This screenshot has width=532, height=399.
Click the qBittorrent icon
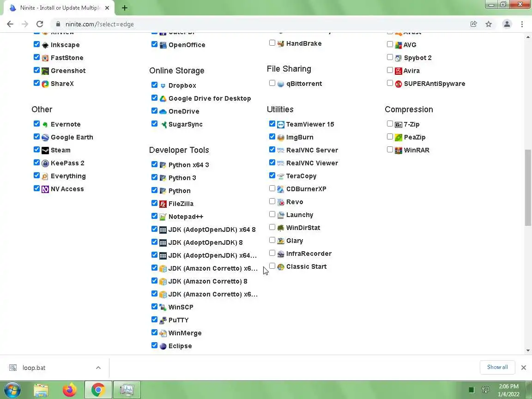(x=281, y=84)
